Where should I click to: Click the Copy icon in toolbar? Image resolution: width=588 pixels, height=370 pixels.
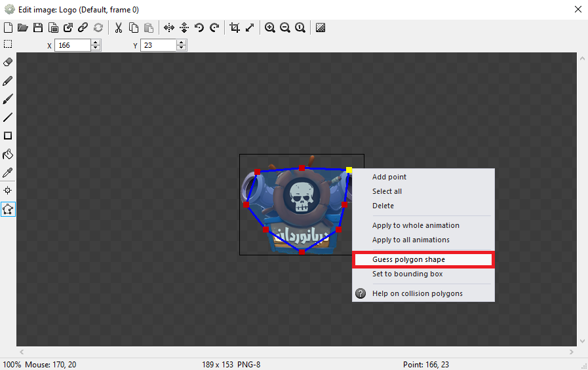[x=134, y=28]
